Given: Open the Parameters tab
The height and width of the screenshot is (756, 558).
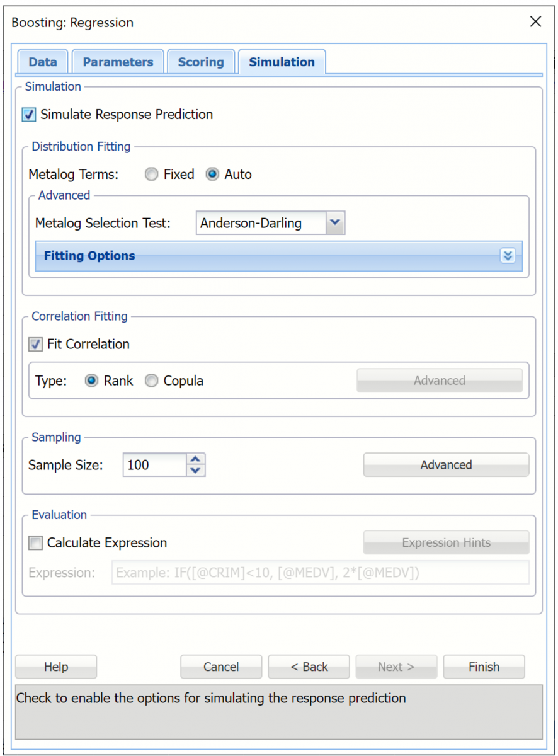Looking at the screenshot, I should click(x=118, y=62).
